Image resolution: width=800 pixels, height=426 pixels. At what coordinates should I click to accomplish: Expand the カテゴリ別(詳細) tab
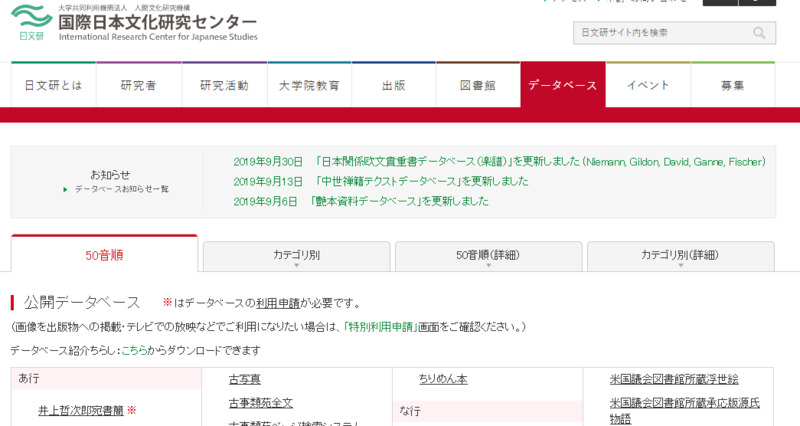coord(679,256)
